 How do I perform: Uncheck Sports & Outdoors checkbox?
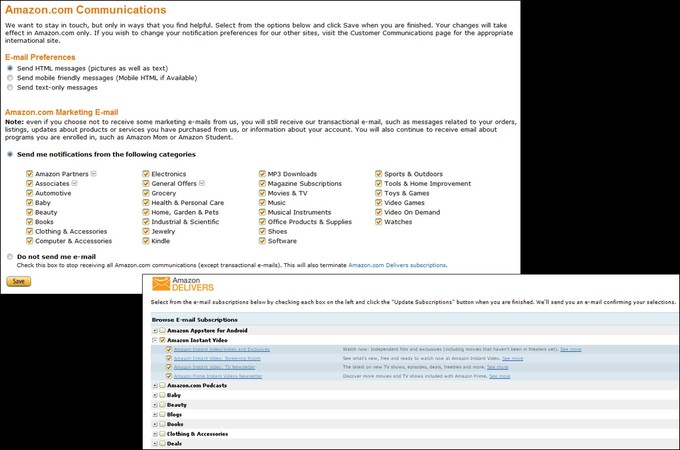tap(379, 174)
